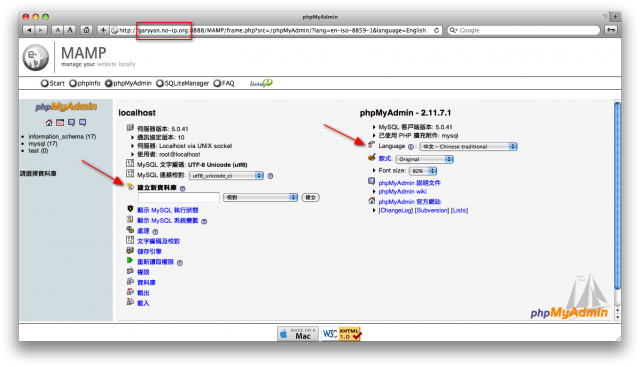Screen dimensions: 640x367
Task: Click the phpMyAdmin logo in left sidebar
Action: click(x=66, y=107)
